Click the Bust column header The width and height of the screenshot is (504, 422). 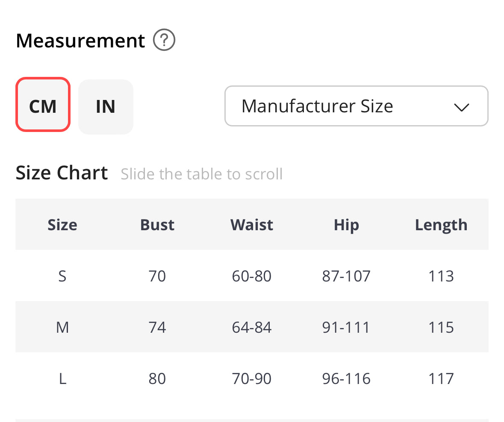click(x=157, y=225)
